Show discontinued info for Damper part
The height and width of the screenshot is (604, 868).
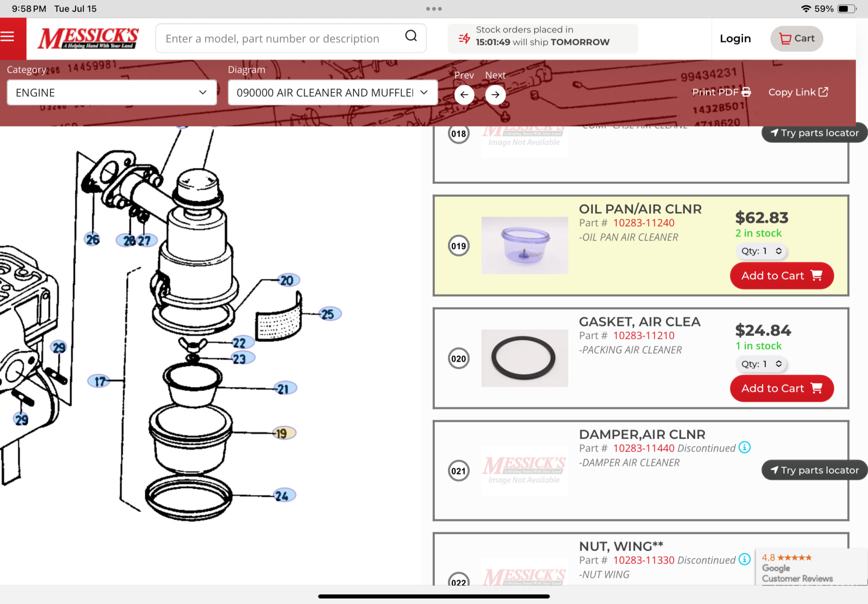tap(745, 447)
